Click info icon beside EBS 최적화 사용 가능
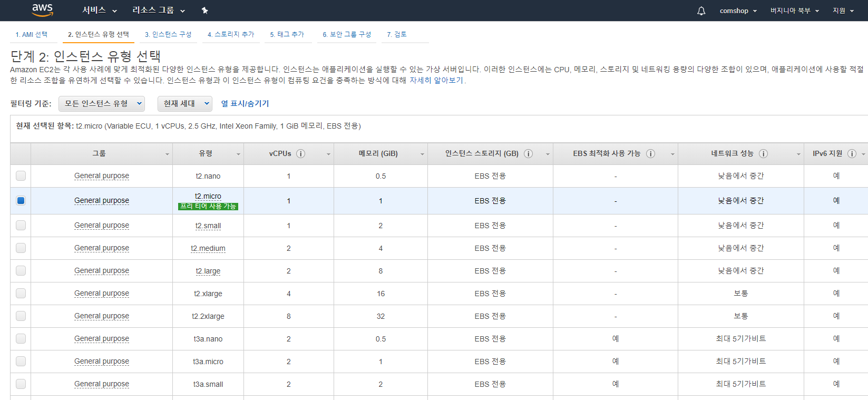Screen dimensions: 868x400 [x=650, y=153]
